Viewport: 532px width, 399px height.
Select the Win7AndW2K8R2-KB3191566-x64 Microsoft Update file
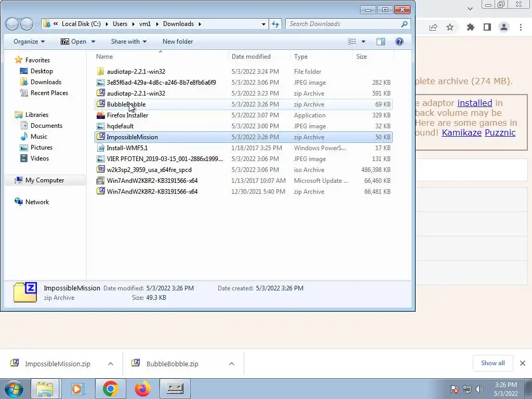(x=243, y=180)
